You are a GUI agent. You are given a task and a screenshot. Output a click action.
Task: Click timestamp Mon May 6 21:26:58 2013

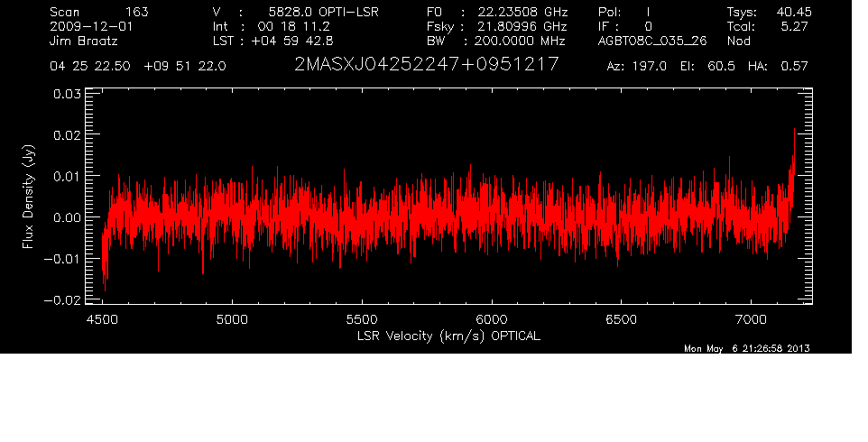click(747, 348)
